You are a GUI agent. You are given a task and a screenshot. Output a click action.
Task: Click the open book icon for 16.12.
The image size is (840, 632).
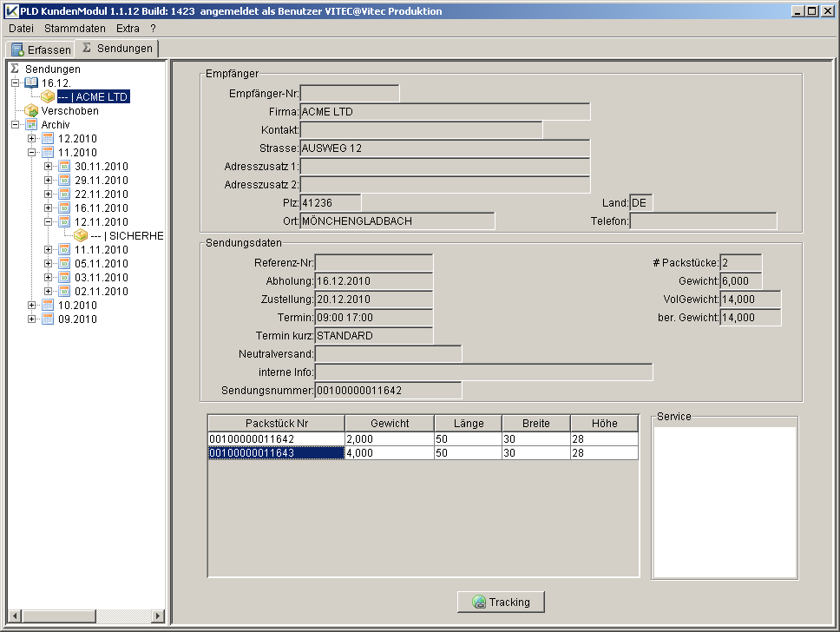click(x=31, y=83)
